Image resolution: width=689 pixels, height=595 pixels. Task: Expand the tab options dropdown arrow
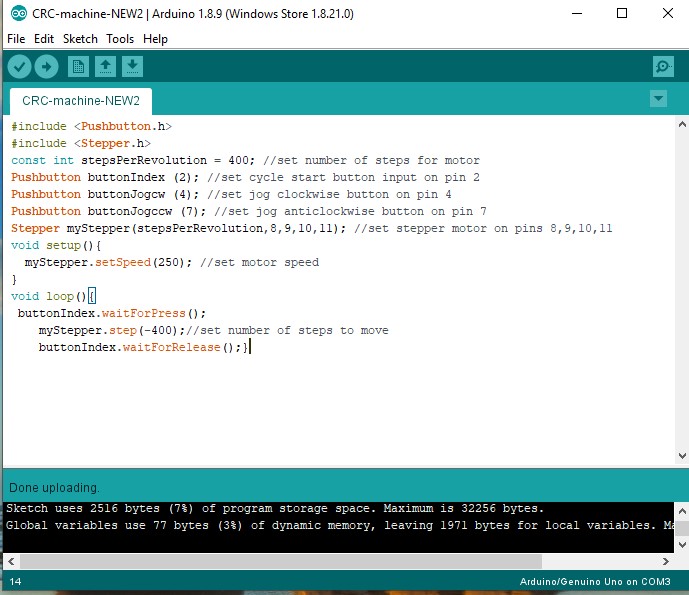[x=658, y=98]
